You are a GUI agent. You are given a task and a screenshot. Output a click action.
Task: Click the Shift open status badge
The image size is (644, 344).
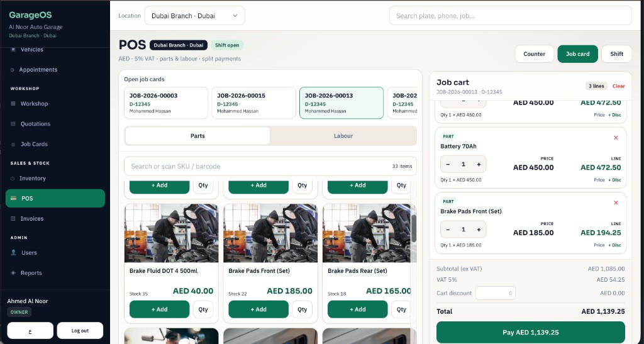(x=227, y=45)
